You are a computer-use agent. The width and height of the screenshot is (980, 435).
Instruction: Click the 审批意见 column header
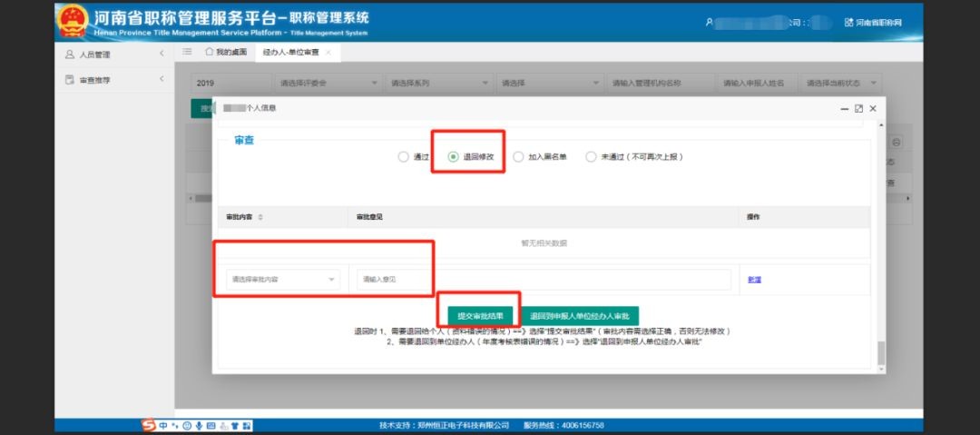pos(368,217)
